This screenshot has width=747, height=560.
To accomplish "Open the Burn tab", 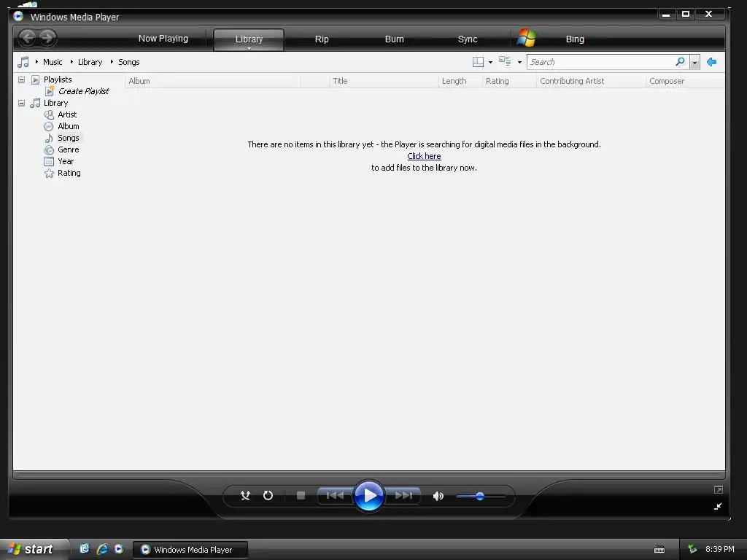I will (395, 39).
